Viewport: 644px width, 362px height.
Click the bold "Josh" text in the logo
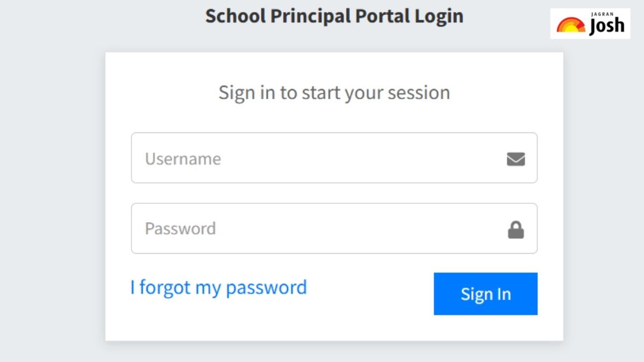606,26
